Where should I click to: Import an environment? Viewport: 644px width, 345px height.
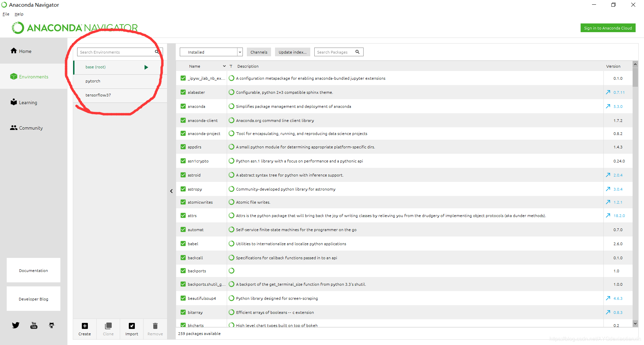(131, 329)
